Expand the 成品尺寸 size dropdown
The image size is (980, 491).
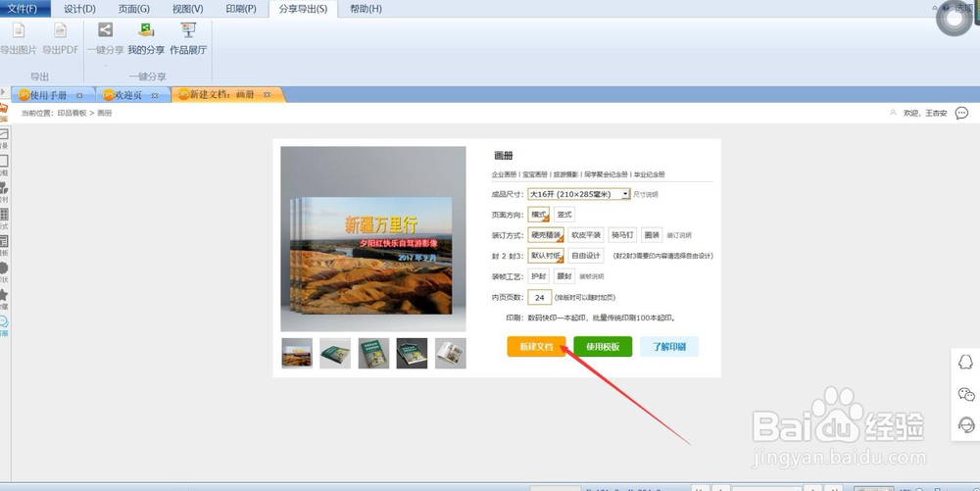[625, 194]
